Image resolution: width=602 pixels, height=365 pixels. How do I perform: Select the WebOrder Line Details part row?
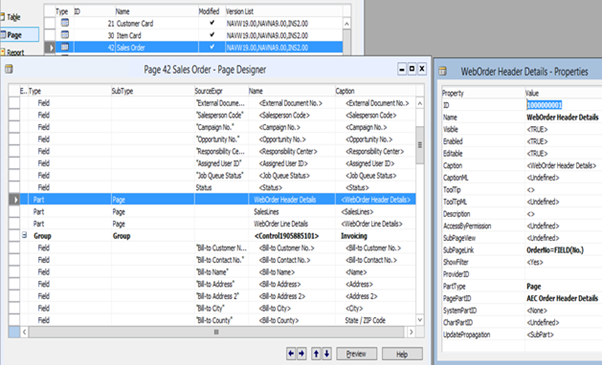(x=218, y=224)
